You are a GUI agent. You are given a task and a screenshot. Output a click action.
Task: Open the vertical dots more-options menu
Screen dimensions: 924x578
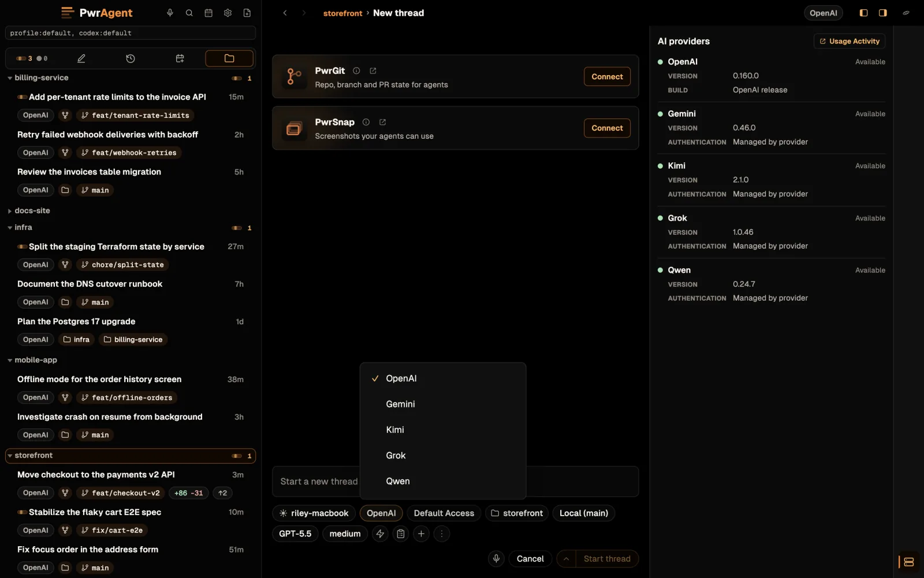coord(442,533)
